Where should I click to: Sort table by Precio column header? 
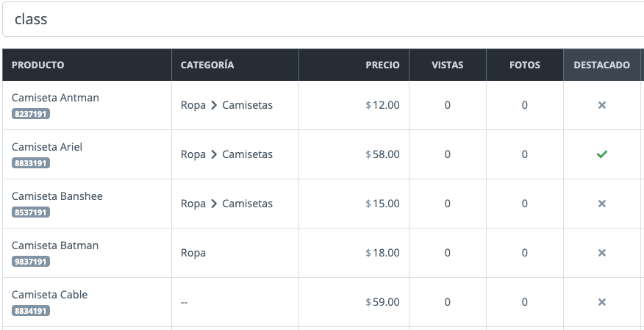click(x=382, y=65)
